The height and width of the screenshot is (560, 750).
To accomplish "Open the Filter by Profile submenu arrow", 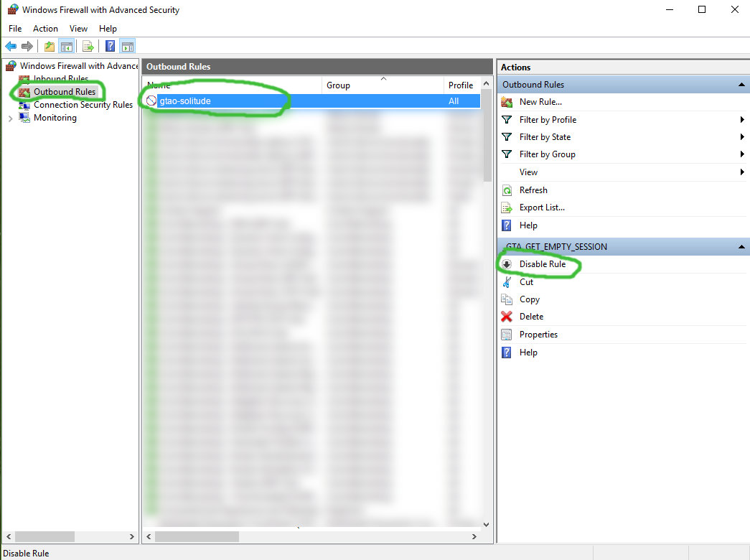I will (742, 120).
